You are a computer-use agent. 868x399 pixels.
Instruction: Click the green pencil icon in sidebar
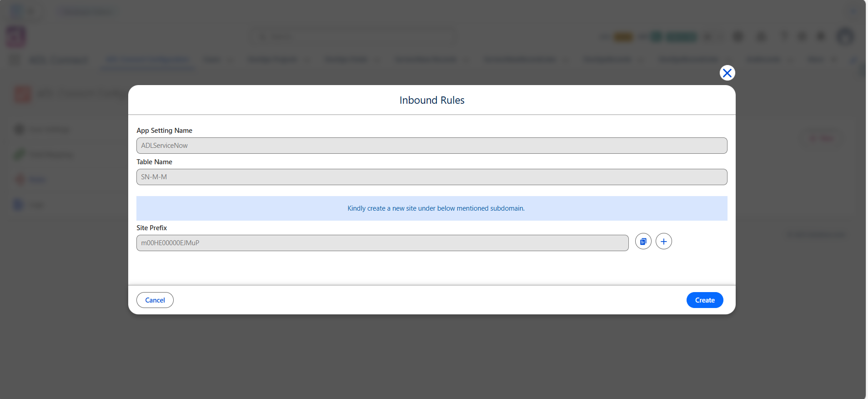coord(19,155)
